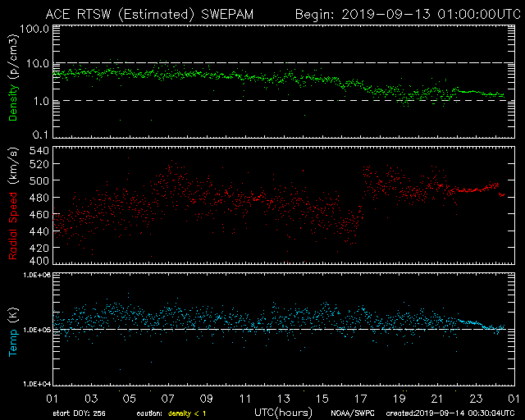
Task: Click the 0.1 tick on the density axis
Action: [x=40, y=135]
